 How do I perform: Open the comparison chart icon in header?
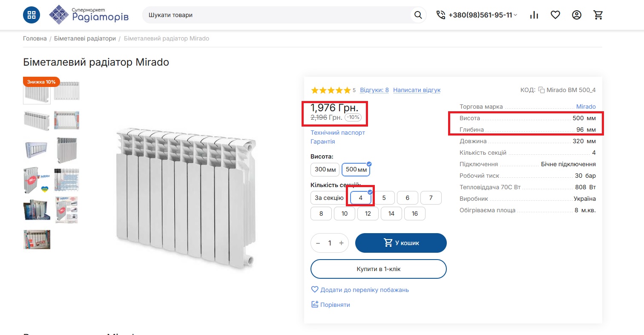pyautogui.click(x=534, y=15)
